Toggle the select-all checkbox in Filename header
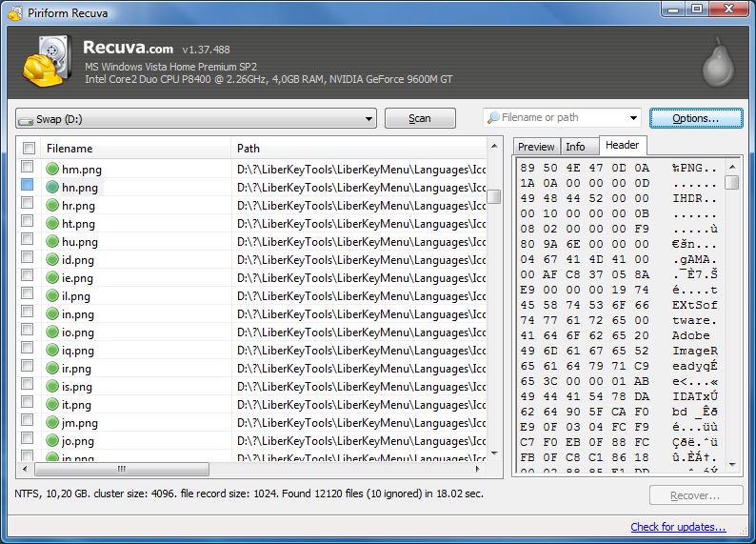 29,148
